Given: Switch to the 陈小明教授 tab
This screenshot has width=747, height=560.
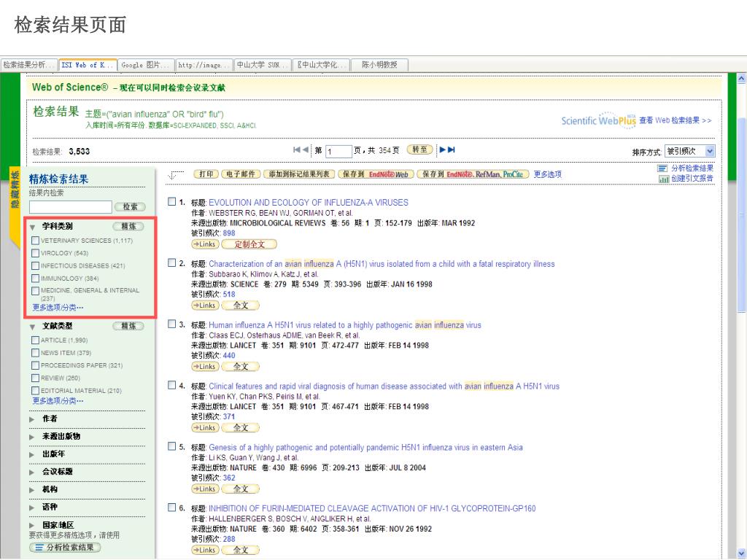Looking at the screenshot, I should point(379,65).
